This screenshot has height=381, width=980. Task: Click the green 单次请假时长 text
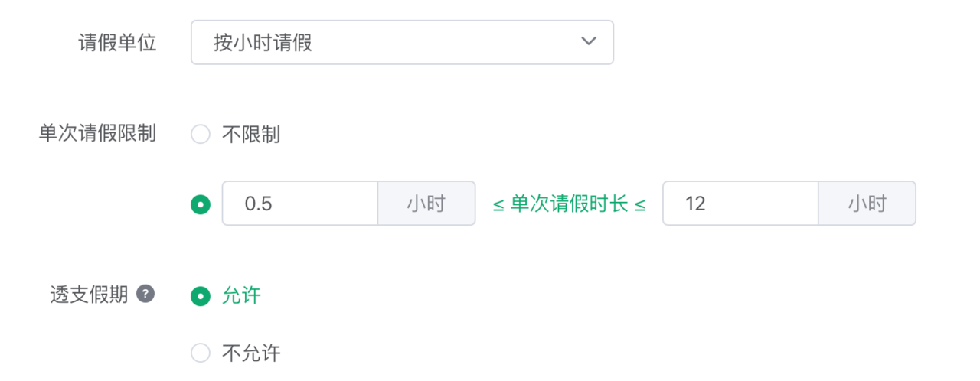point(569,204)
